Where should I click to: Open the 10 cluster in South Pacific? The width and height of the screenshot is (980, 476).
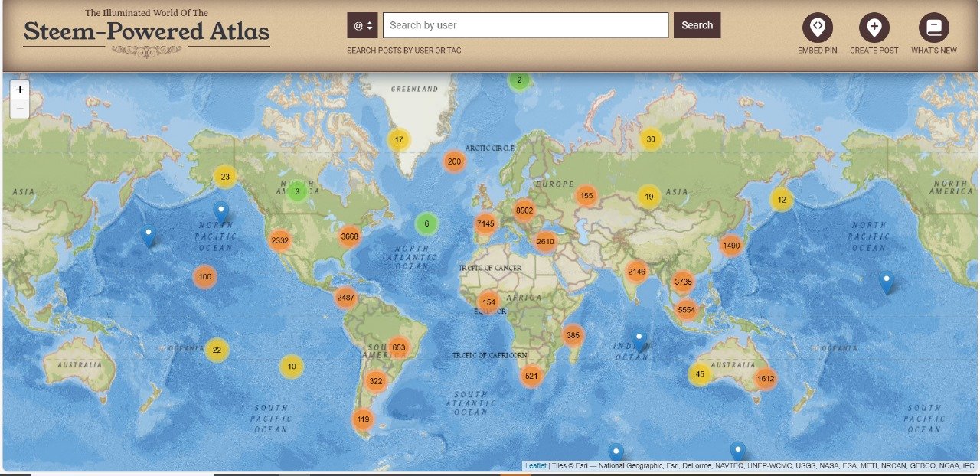[291, 367]
